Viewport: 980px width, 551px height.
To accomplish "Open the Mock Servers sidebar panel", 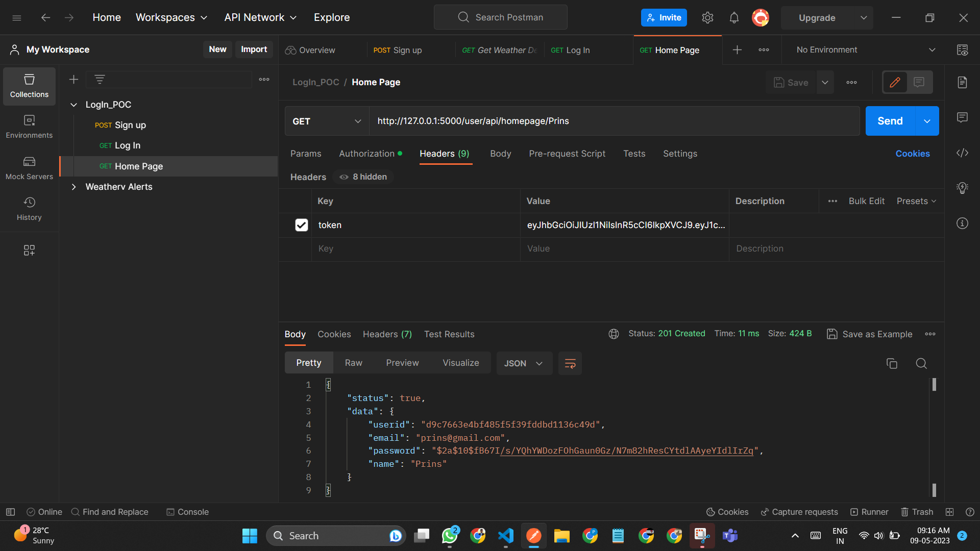I will tap(29, 168).
